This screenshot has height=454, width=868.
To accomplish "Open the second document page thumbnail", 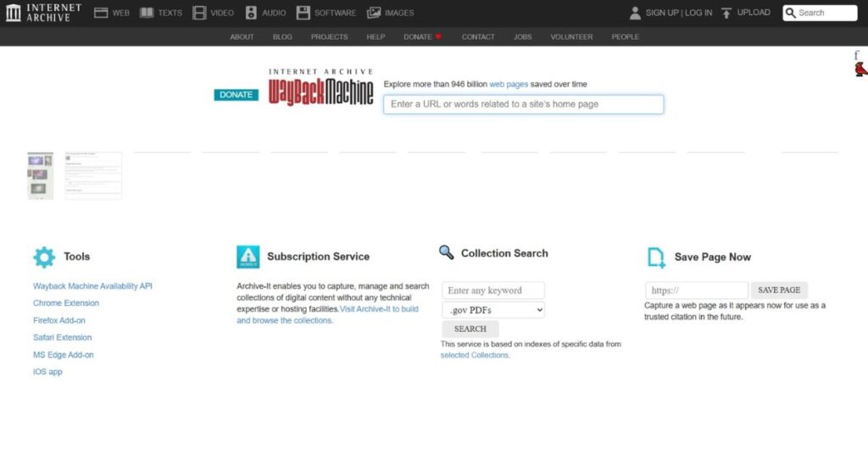I will [93, 176].
